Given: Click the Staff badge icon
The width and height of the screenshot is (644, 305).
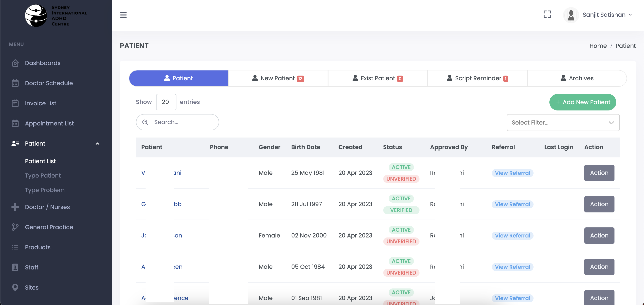Looking at the screenshot, I should tap(15, 267).
